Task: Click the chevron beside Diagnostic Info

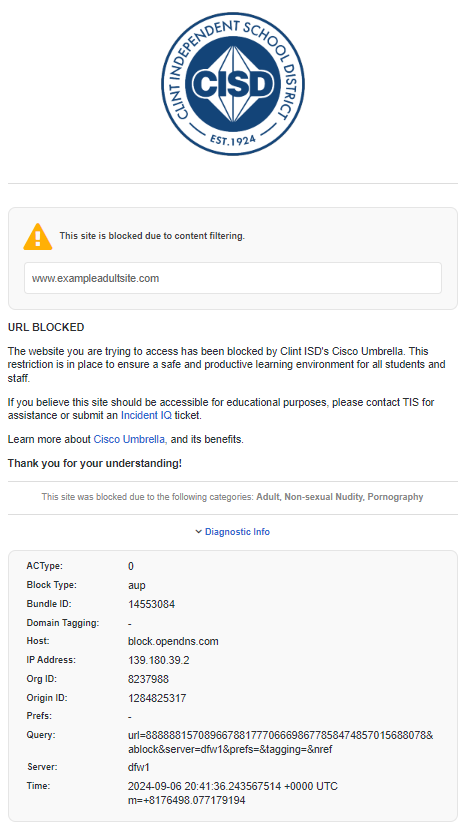Action: pos(199,532)
